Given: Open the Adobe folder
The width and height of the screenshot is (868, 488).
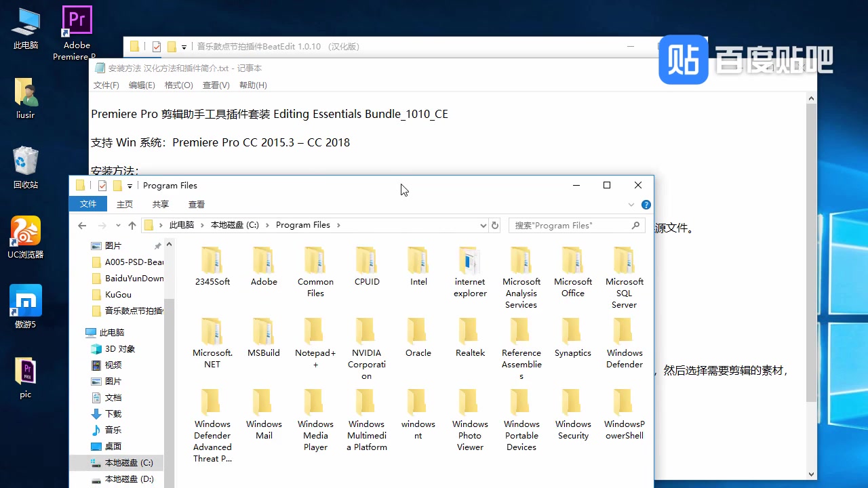Looking at the screenshot, I should pos(264,267).
